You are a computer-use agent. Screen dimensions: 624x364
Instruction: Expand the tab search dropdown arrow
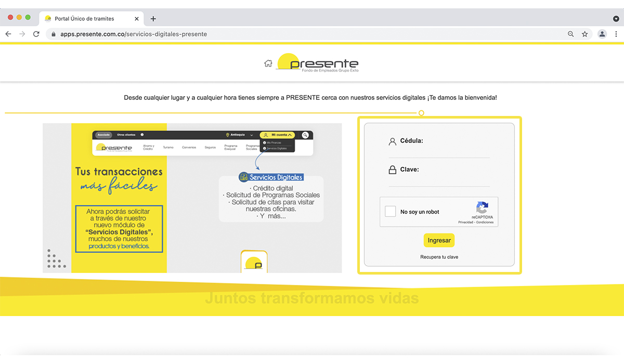(616, 19)
